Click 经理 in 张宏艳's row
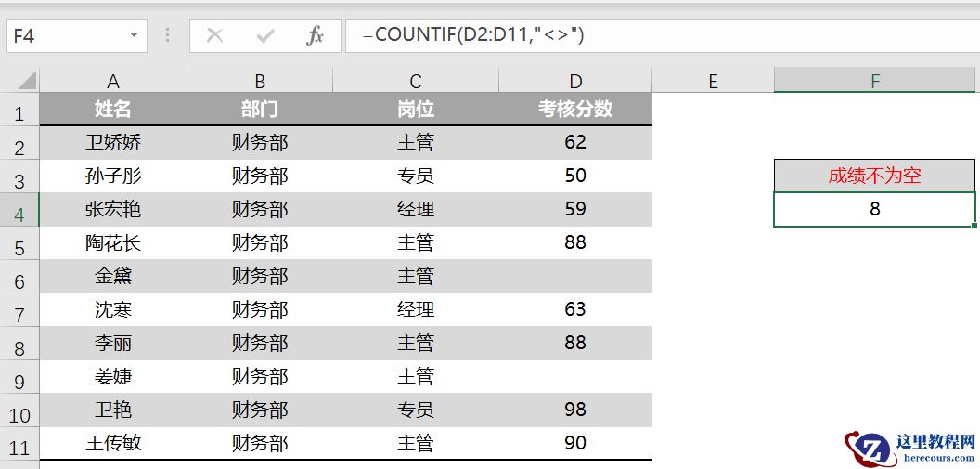This screenshot has height=469, width=980. point(416,209)
